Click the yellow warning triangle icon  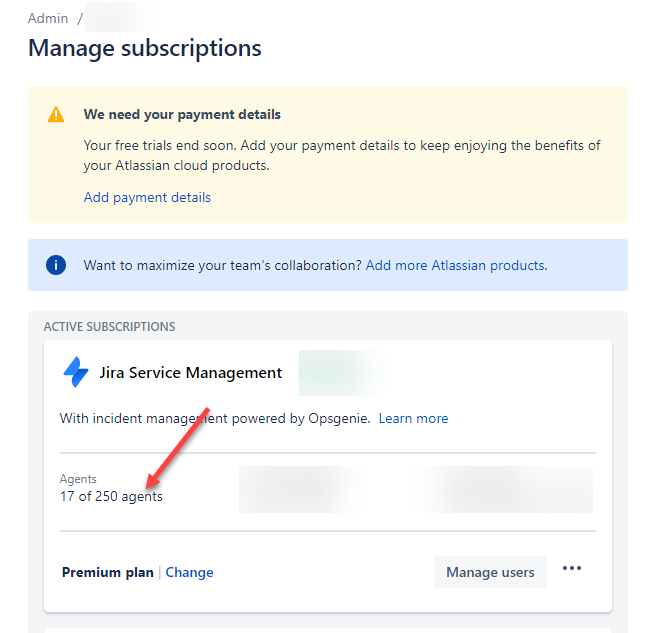tap(56, 114)
